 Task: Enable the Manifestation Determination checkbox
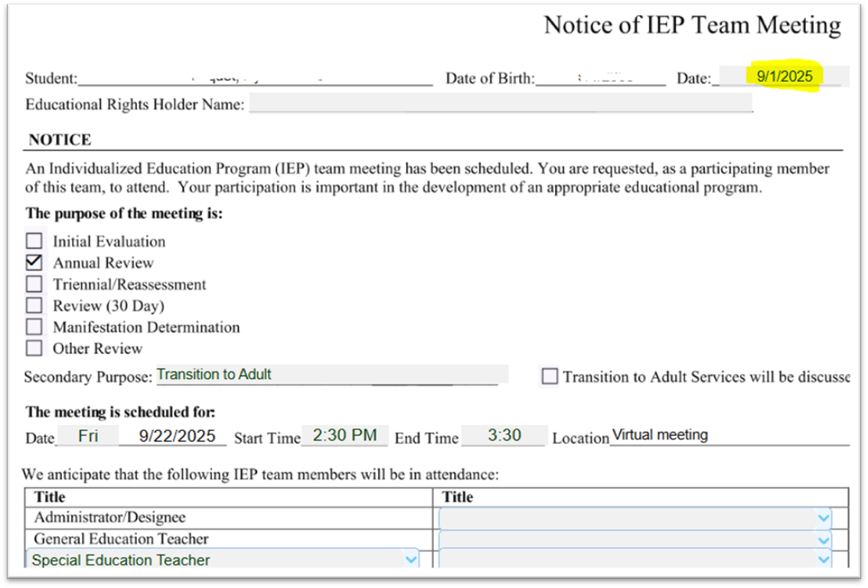pos(34,327)
